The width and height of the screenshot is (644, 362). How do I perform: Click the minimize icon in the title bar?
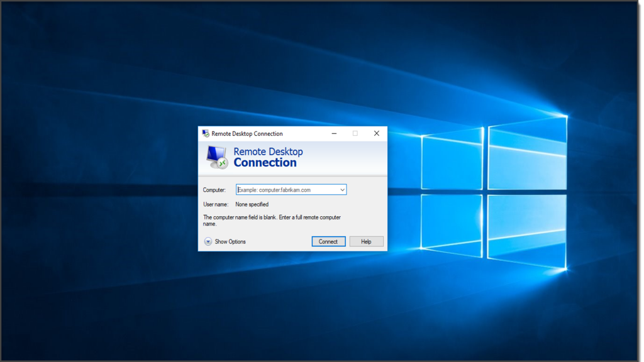point(334,133)
